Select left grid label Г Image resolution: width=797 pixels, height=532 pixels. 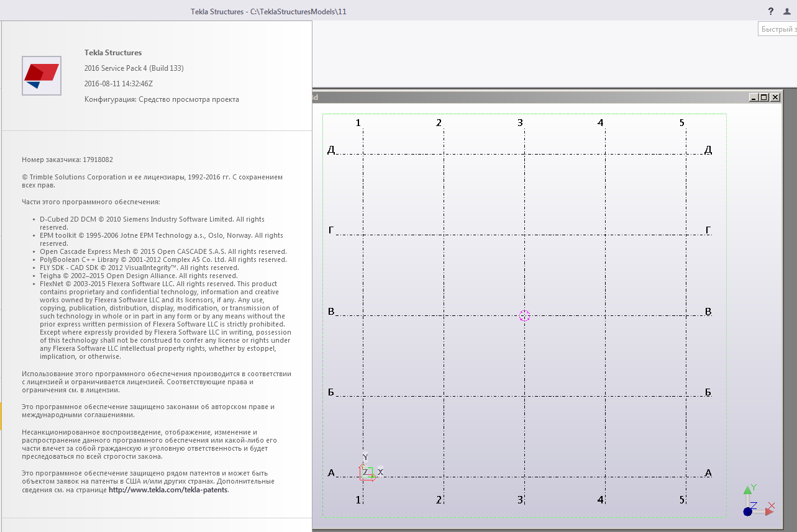[331, 230]
